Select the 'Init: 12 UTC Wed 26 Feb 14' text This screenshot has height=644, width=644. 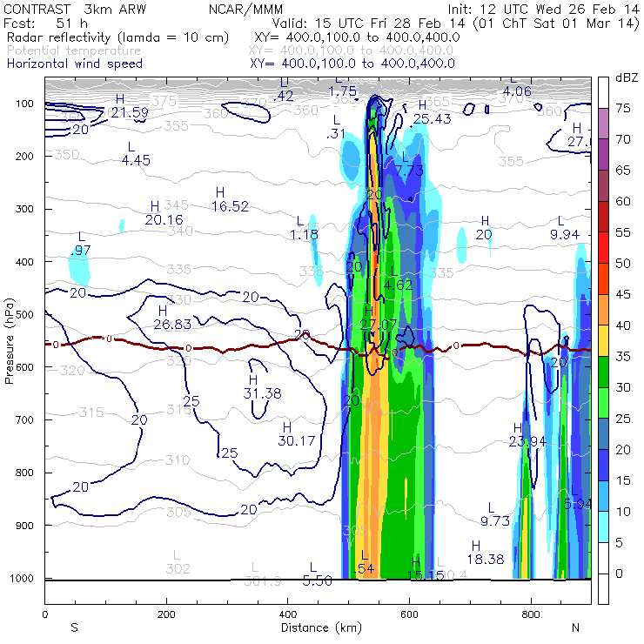point(543,9)
